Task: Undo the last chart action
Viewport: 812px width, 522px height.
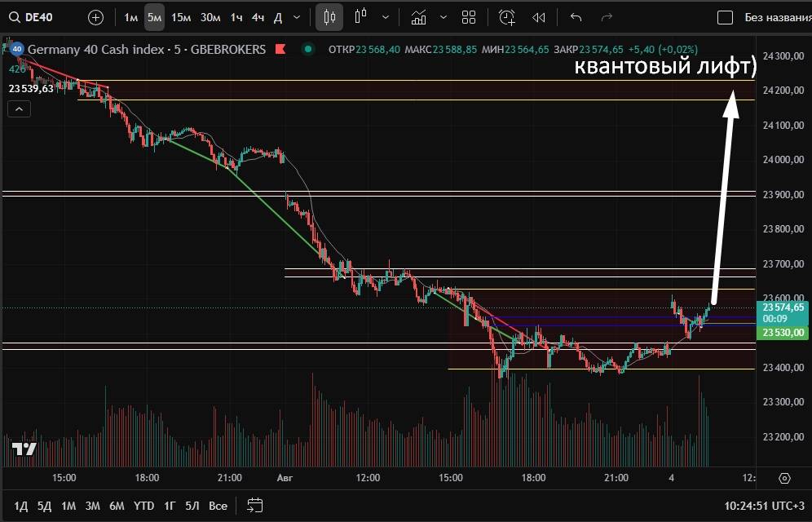Action: (576, 17)
